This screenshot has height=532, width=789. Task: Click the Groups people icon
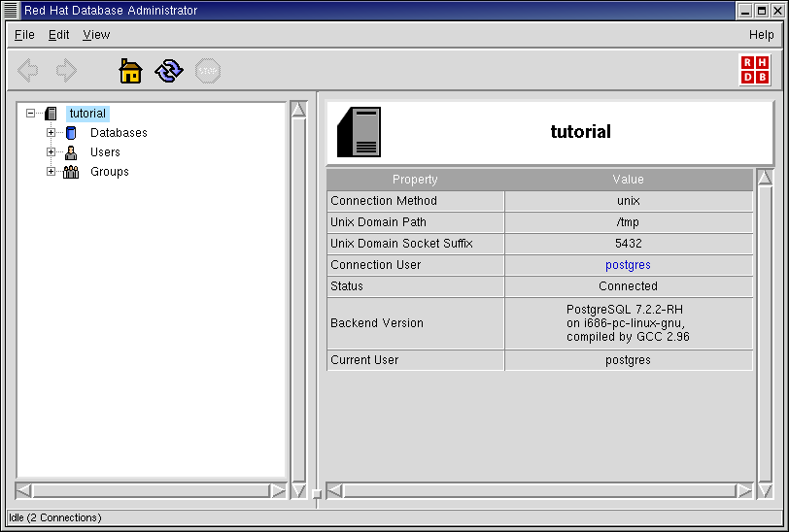tap(71, 172)
